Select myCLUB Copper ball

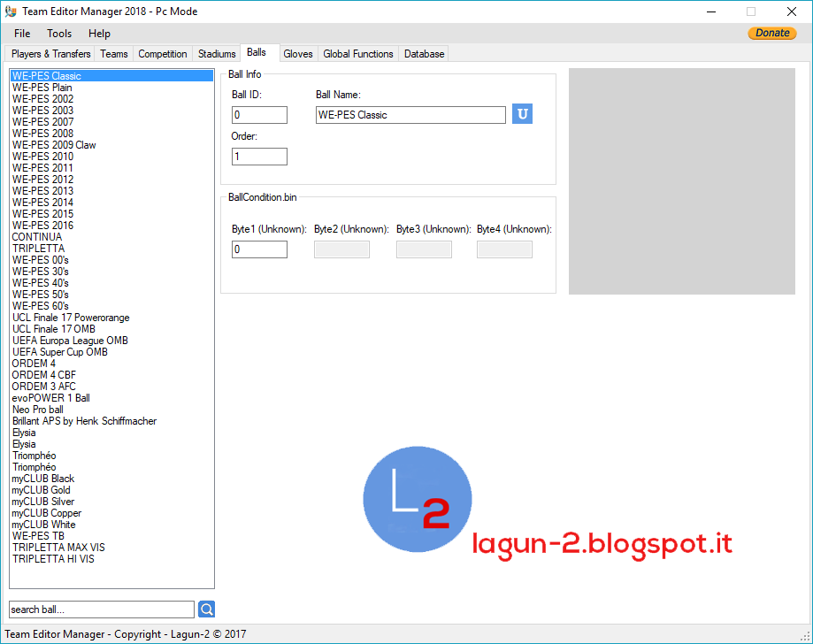pos(112,513)
